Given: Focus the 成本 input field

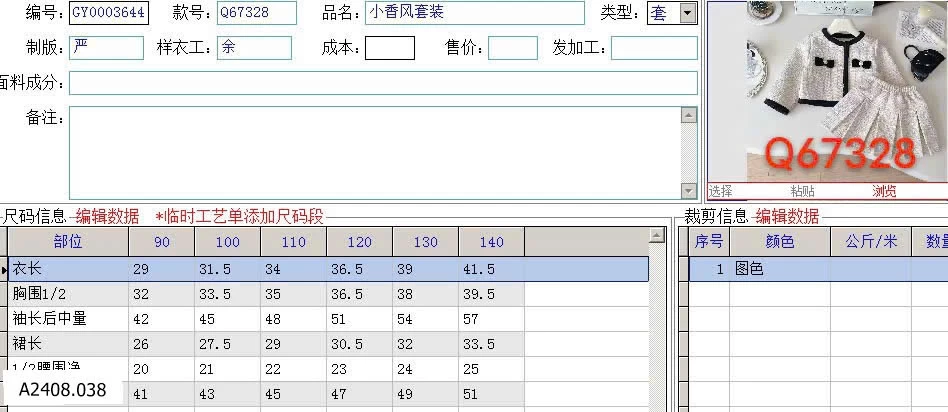Looking at the screenshot, I should click(x=390, y=48).
